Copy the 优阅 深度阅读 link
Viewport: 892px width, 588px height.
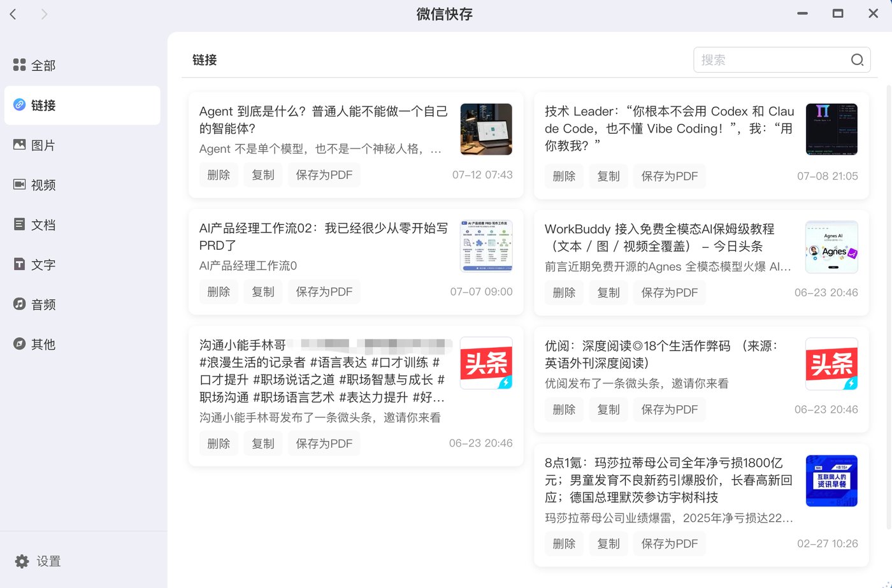[608, 410]
